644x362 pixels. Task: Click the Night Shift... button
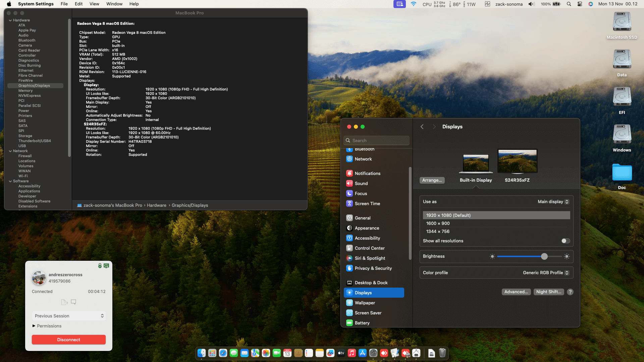(549, 292)
